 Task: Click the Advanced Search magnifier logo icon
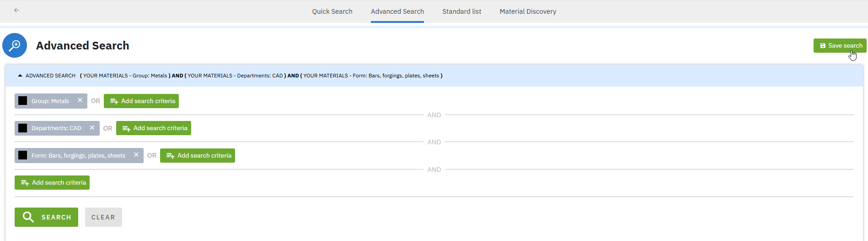[x=15, y=45]
